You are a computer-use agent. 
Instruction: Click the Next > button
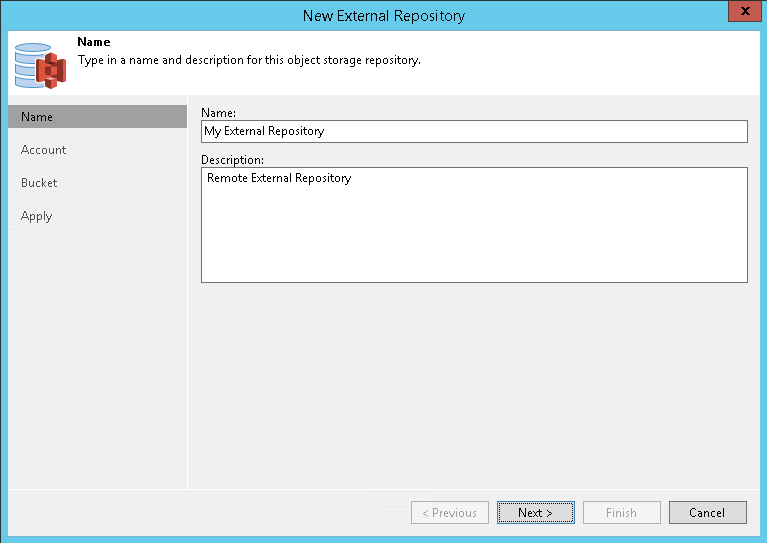(536, 512)
